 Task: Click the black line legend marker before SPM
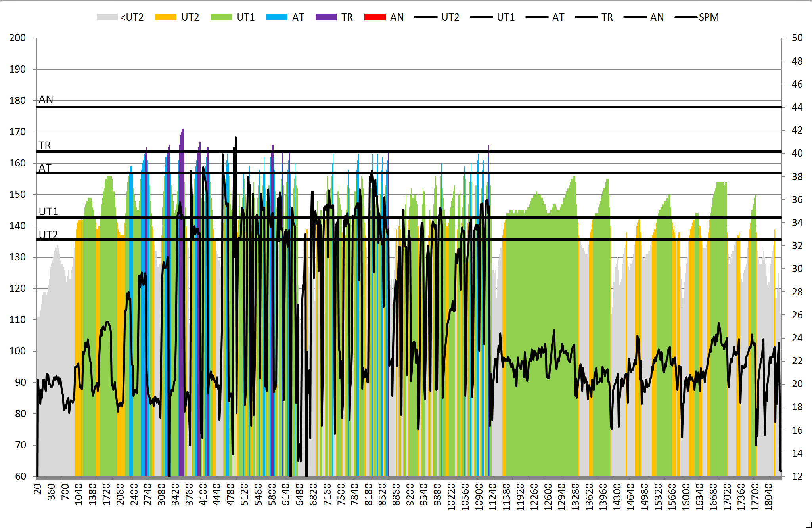point(686,17)
